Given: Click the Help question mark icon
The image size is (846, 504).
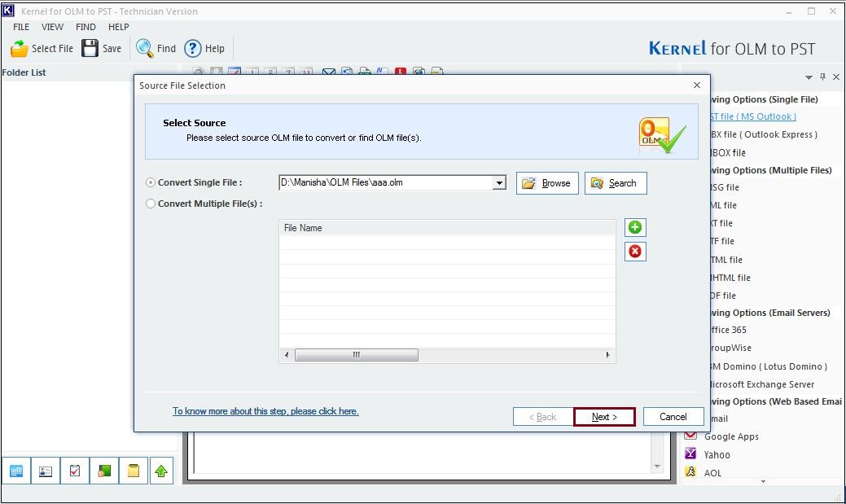Looking at the screenshot, I should point(193,49).
